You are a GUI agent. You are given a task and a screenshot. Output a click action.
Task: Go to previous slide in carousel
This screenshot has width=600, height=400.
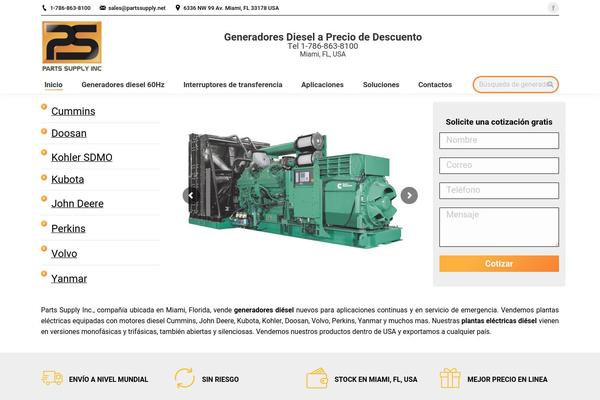(x=191, y=196)
